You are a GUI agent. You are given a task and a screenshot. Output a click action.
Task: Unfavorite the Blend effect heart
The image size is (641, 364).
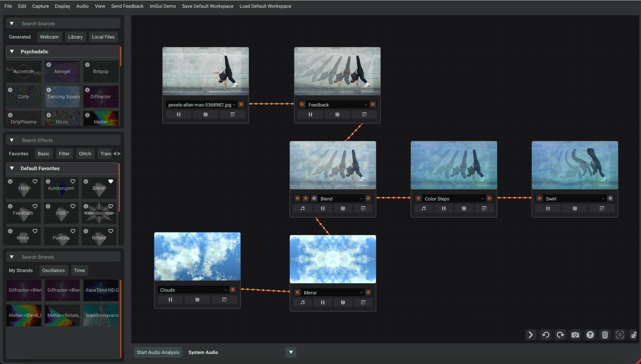(111, 181)
